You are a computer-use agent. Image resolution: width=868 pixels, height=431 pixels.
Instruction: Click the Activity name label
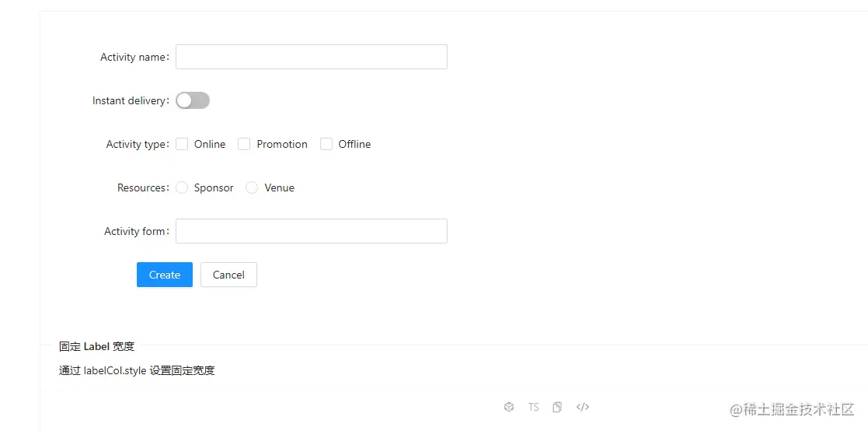(133, 57)
